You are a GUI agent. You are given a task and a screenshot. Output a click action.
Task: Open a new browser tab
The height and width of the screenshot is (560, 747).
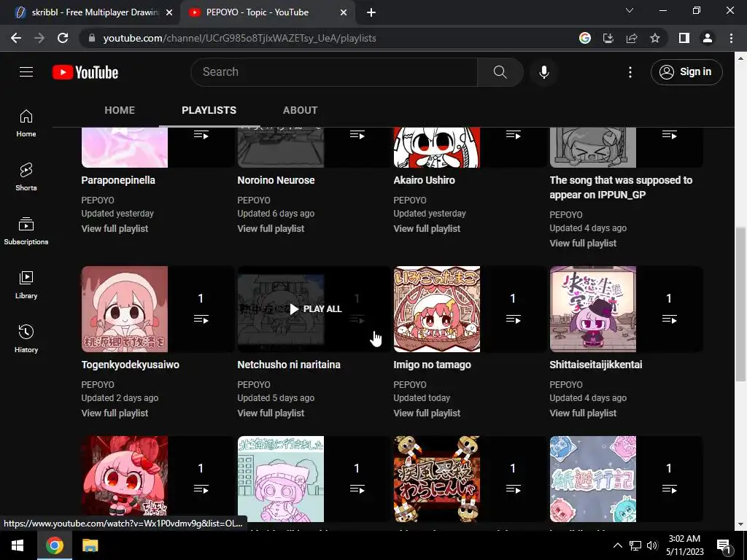[x=371, y=13]
